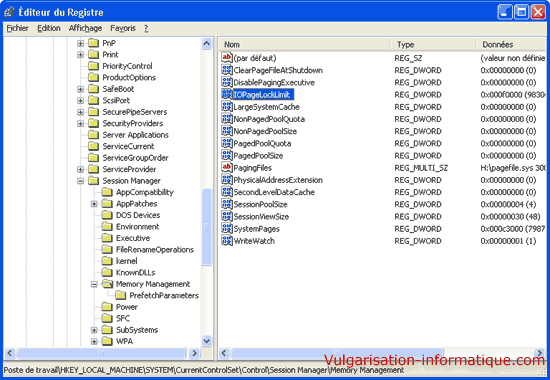Click the ClearPageFileAtShutdown DWORD icon
Image resolution: width=550 pixels, height=380 pixels.
point(227,70)
